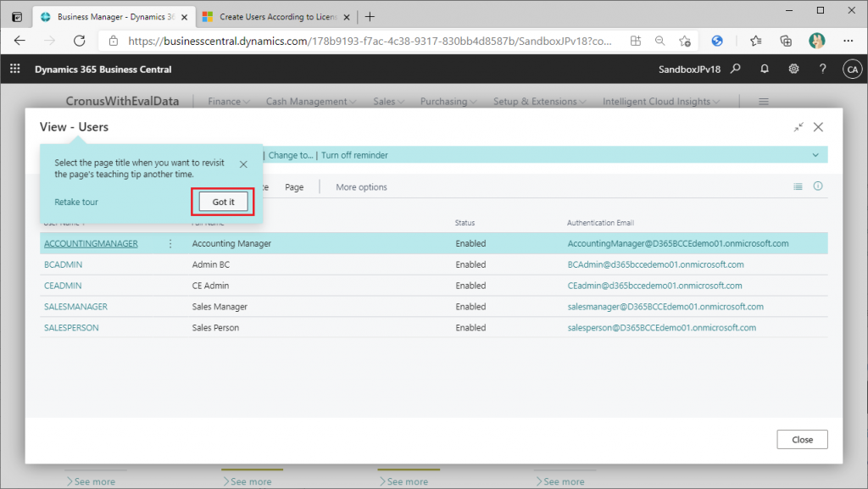Switch to list view layout icon
This screenshot has height=489, width=868.
point(798,186)
